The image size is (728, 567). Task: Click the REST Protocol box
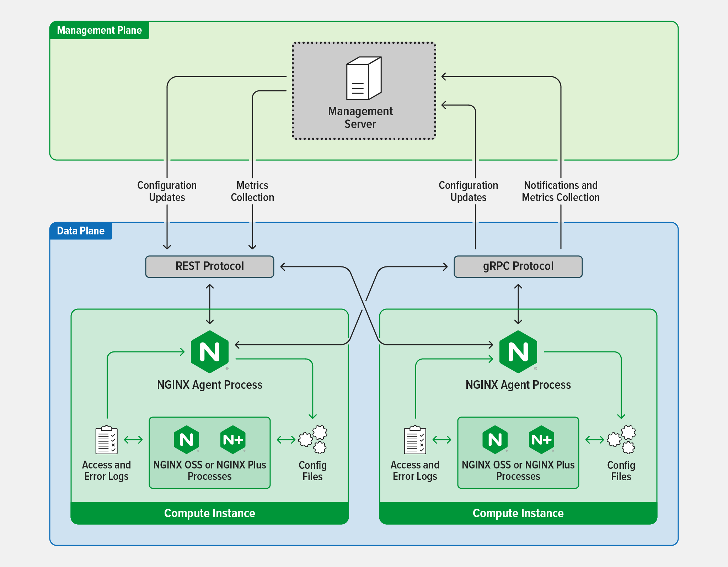point(209,266)
